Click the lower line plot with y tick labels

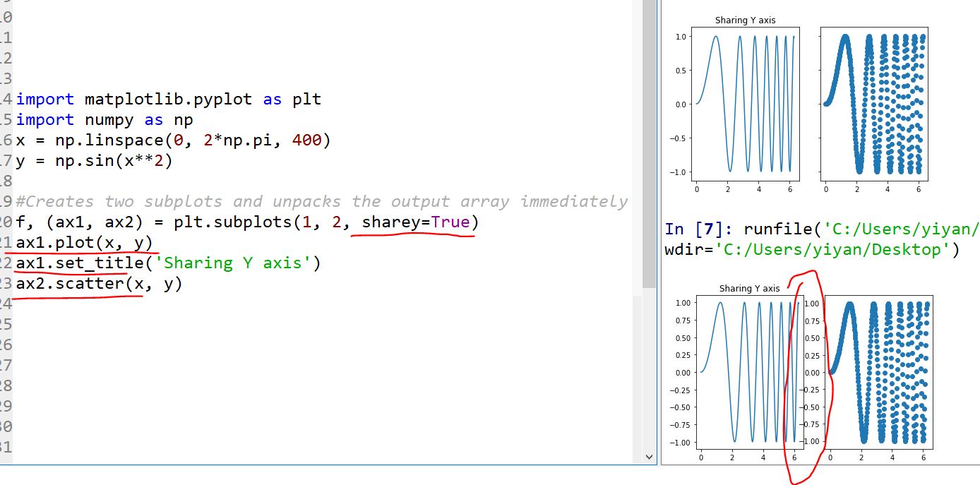[x=749, y=372]
